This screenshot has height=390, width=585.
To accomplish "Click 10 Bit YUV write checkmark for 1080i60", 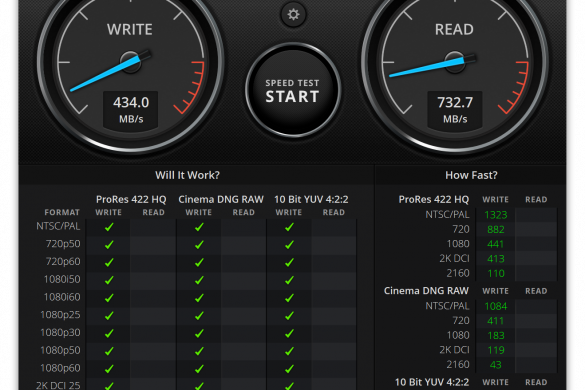I will 289,298.
